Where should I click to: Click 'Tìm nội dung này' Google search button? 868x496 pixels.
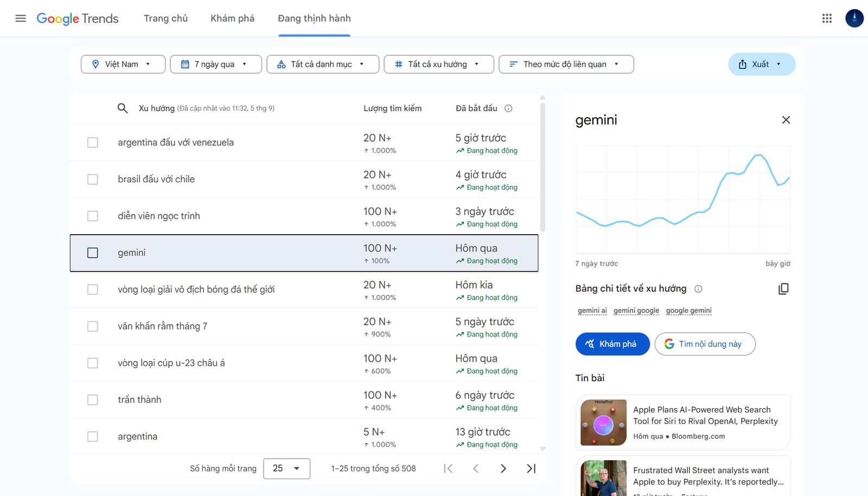[x=705, y=344]
